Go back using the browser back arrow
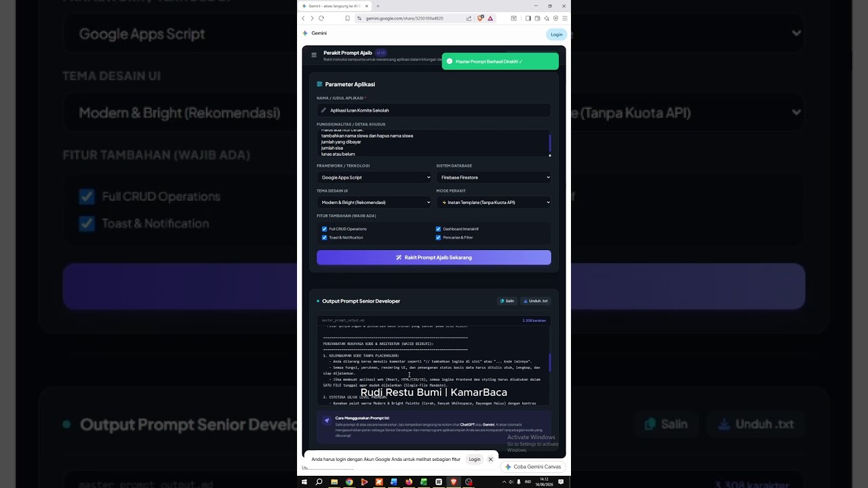Viewport: 868px width, 488px height. click(x=303, y=18)
